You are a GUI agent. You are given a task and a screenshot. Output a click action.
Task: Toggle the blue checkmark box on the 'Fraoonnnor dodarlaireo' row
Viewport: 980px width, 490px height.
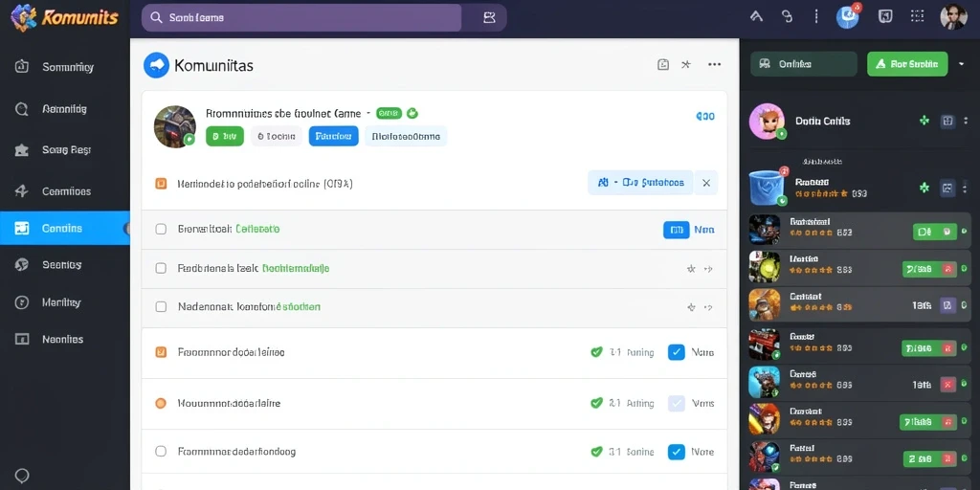pyautogui.click(x=677, y=352)
